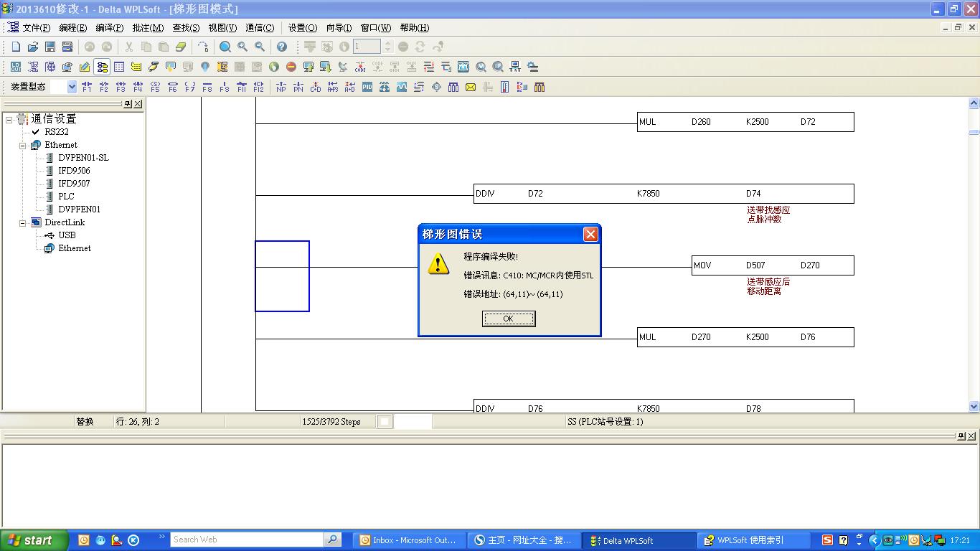Open the 通信(C) menu
The image size is (980, 551).
point(259,28)
